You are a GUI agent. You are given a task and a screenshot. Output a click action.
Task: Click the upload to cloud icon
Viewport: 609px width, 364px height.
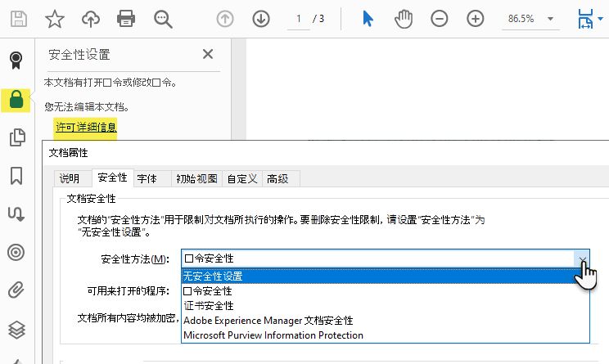click(x=91, y=19)
